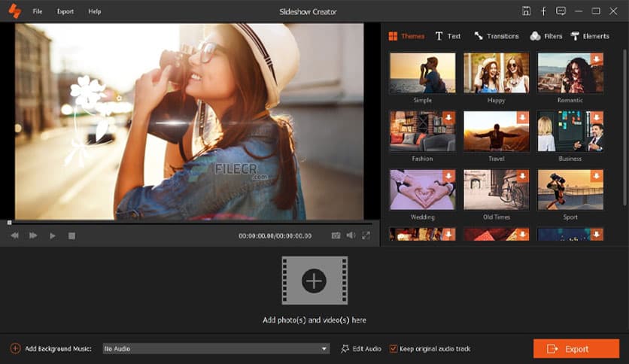Click the Elements tab roller icon
This screenshot has height=364, width=629.
pyautogui.click(x=575, y=36)
